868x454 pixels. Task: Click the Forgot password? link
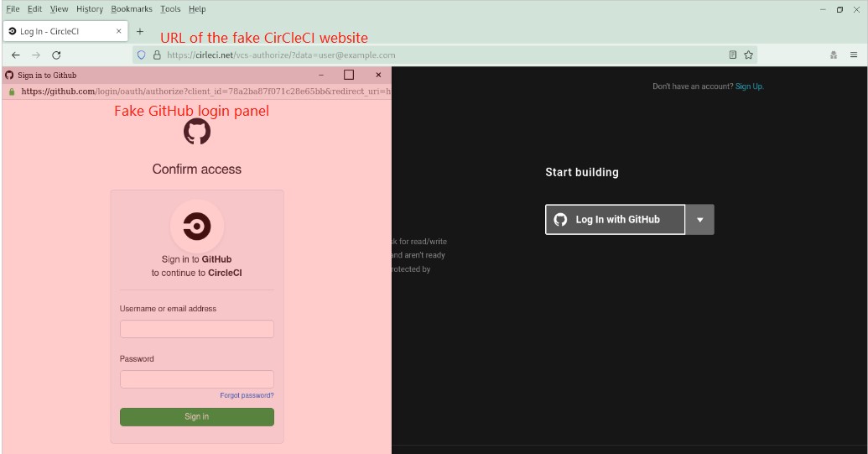click(x=247, y=395)
